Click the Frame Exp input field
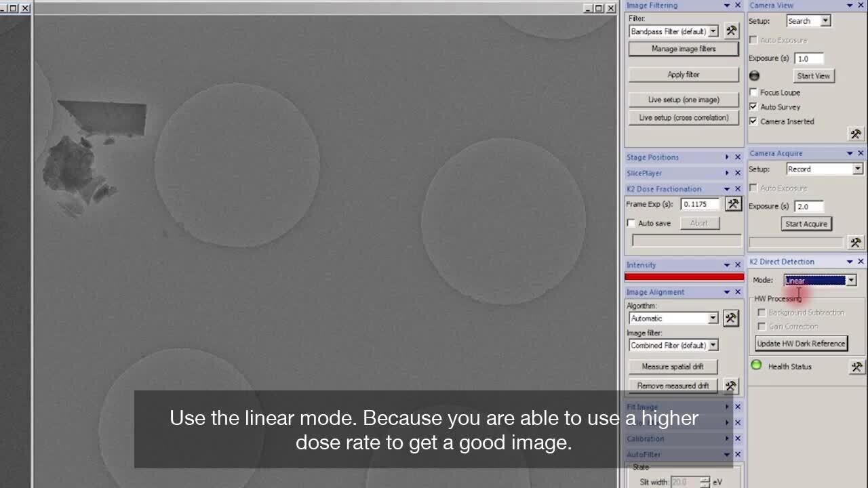 [x=699, y=204]
